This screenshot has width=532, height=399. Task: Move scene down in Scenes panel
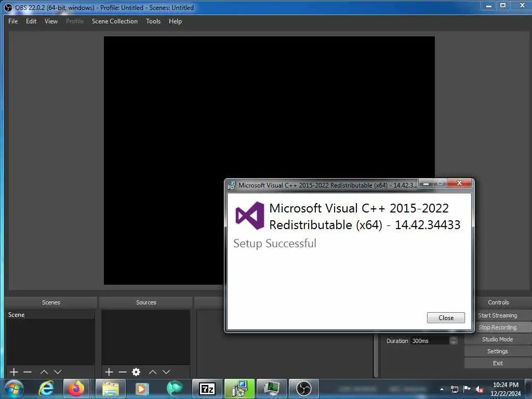point(58,372)
